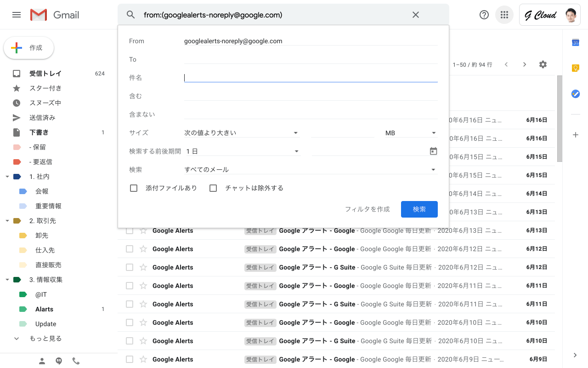
Task: Go to the next page of results
Action: (x=525, y=64)
